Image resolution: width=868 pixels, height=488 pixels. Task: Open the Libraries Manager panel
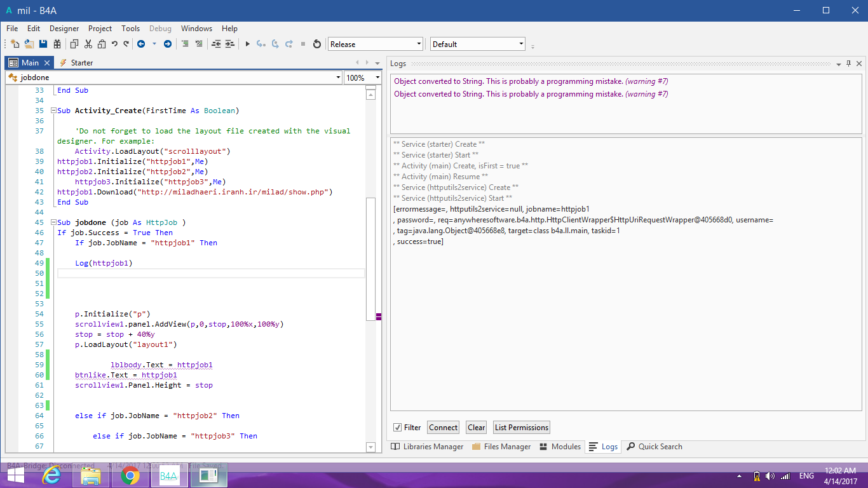(x=427, y=447)
